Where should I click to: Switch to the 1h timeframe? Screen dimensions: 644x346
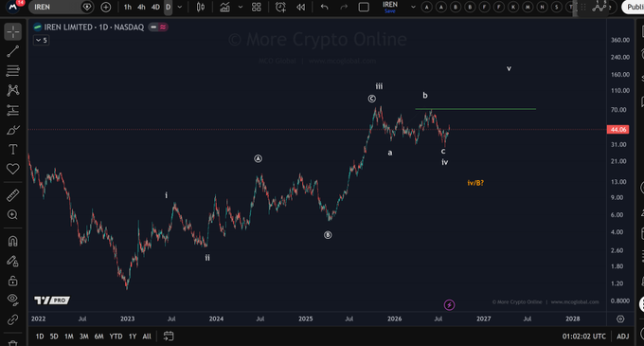128,7
